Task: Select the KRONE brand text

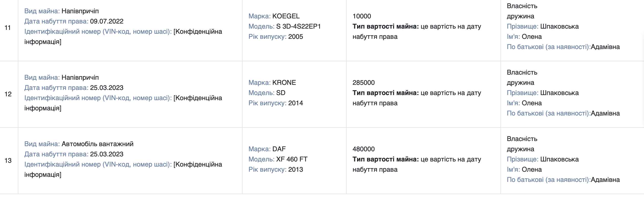Action: click(284, 83)
